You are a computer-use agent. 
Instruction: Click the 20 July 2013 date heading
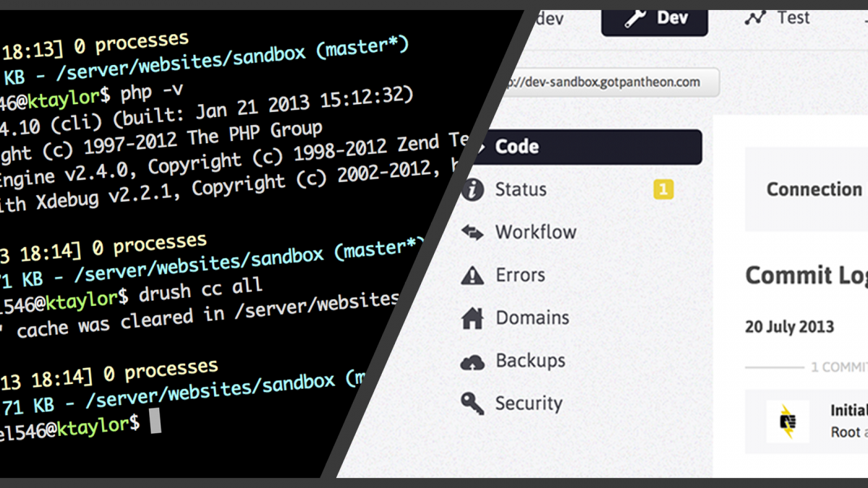tap(789, 327)
